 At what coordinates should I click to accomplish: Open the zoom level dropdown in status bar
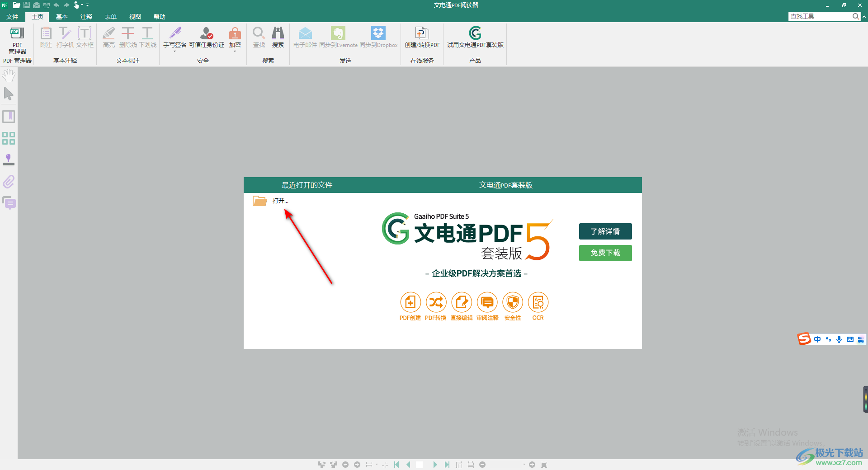click(524, 465)
